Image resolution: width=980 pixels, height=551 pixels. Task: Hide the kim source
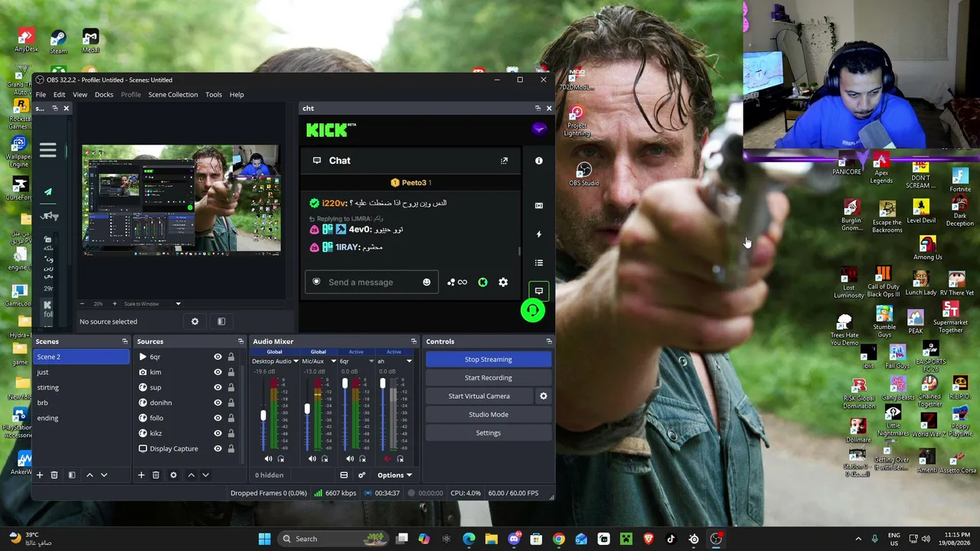pos(217,372)
